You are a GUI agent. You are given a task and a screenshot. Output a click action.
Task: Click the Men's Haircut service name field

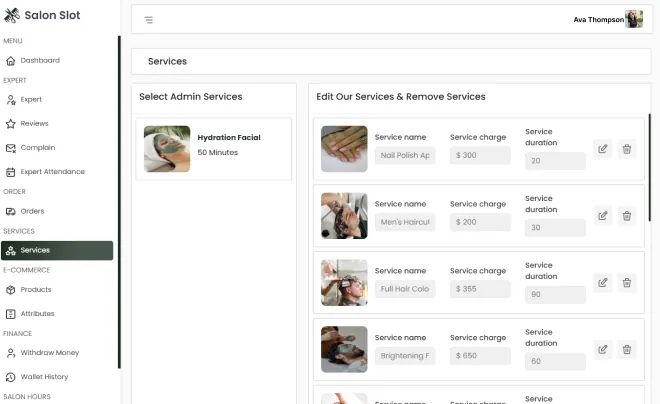tap(405, 222)
